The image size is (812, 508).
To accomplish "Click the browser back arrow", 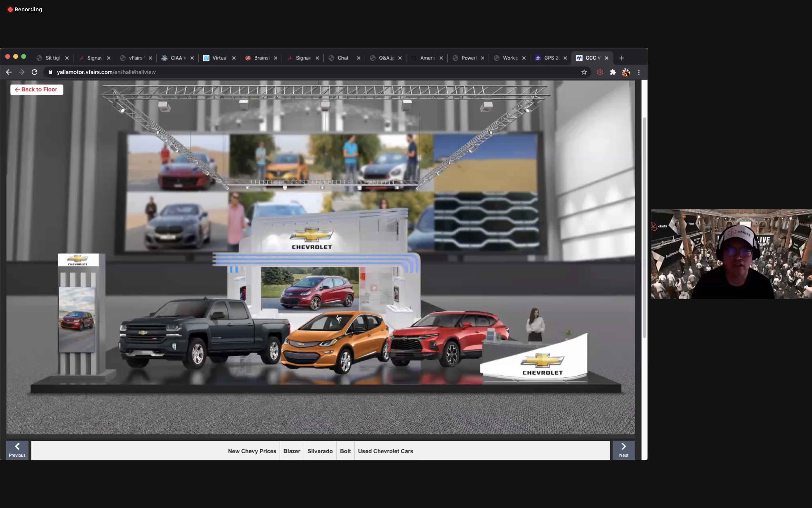I will pyautogui.click(x=9, y=72).
